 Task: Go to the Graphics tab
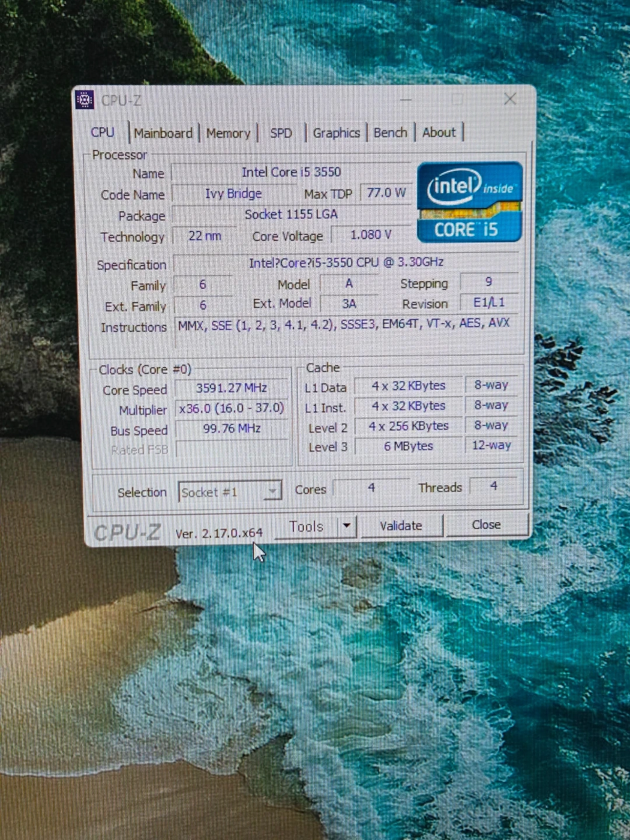(336, 133)
